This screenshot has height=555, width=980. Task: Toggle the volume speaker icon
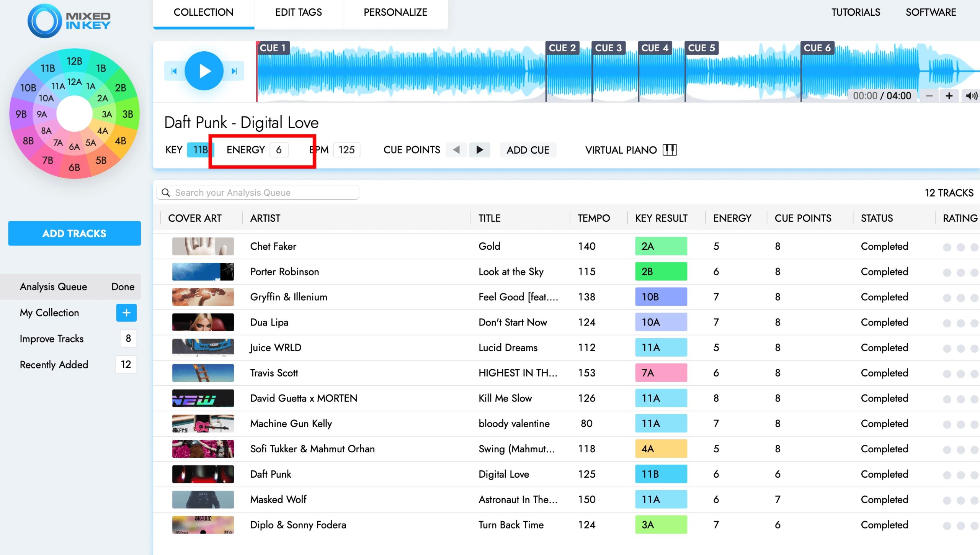(x=971, y=96)
